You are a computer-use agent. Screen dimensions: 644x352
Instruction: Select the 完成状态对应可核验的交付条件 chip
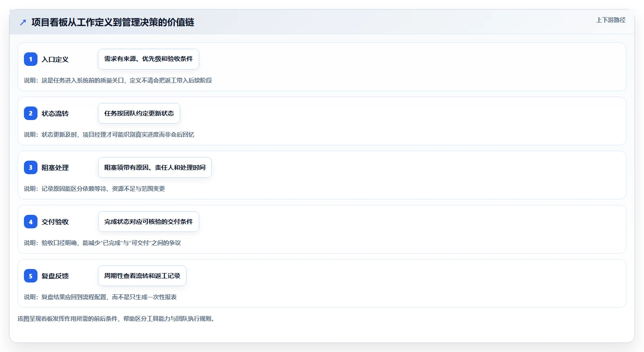coord(149,222)
